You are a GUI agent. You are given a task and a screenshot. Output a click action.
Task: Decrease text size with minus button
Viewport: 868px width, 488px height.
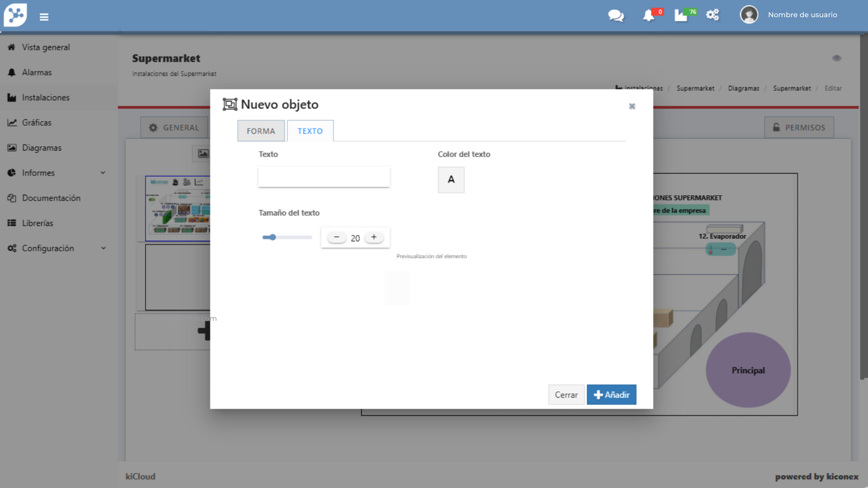pyautogui.click(x=336, y=237)
